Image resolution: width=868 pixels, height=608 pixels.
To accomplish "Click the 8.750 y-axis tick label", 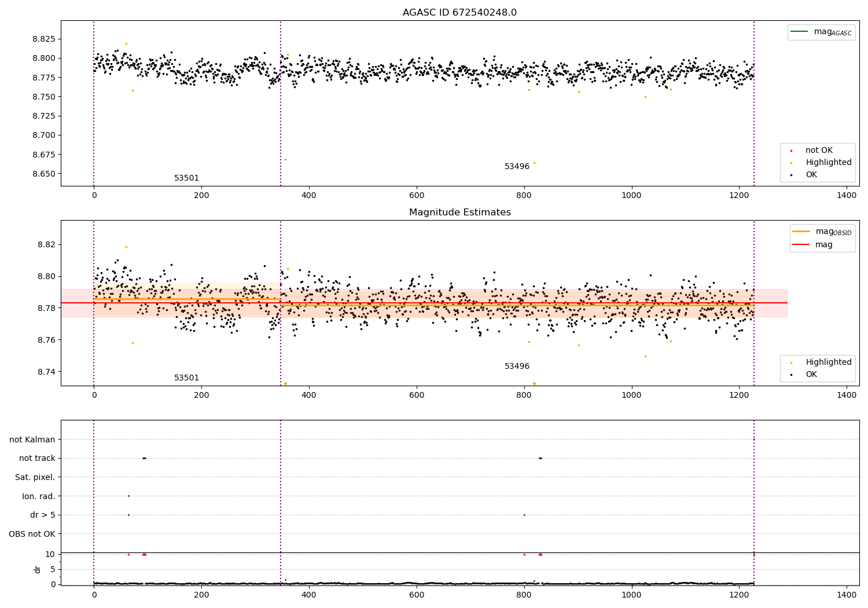I will (44, 97).
